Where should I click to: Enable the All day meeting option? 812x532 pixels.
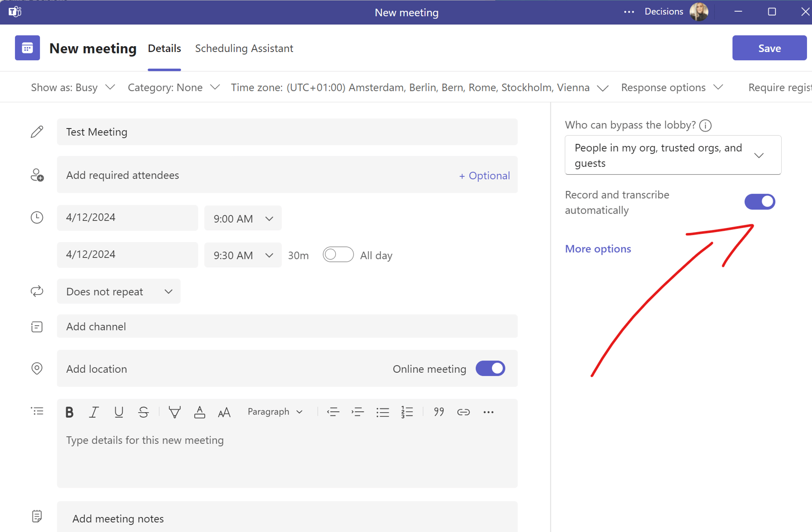[x=338, y=254]
